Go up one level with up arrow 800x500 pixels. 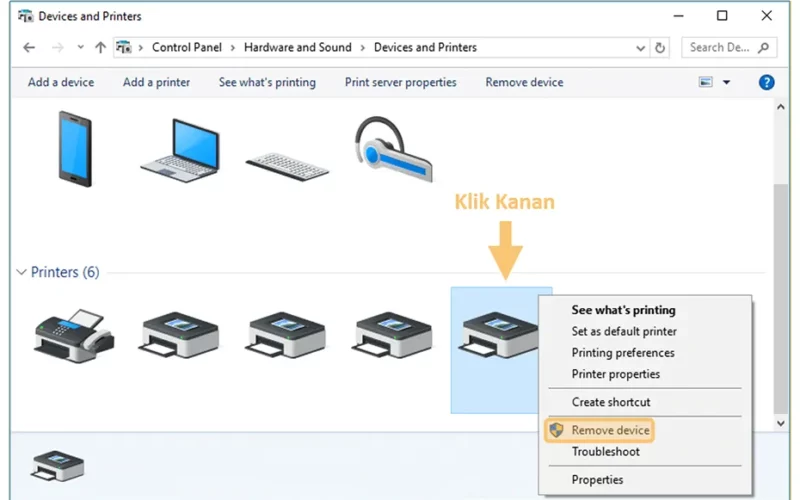click(x=100, y=47)
